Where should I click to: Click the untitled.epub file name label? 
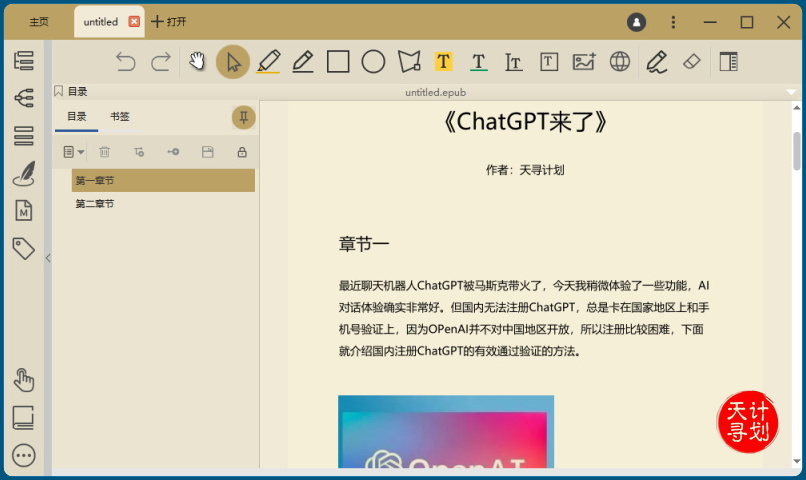[x=435, y=93]
